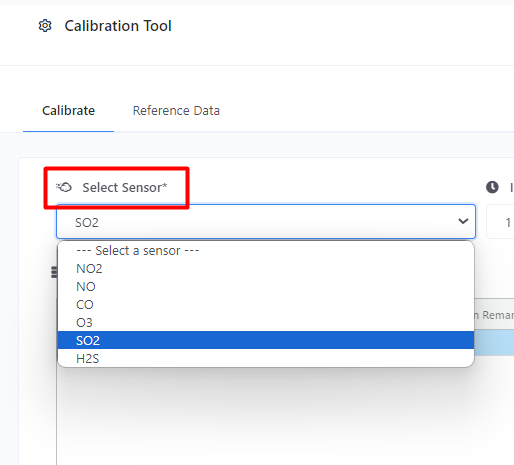Image resolution: width=514 pixels, height=465 pixels.
Task: Click the Remarks column header
Action: [494, 315]
